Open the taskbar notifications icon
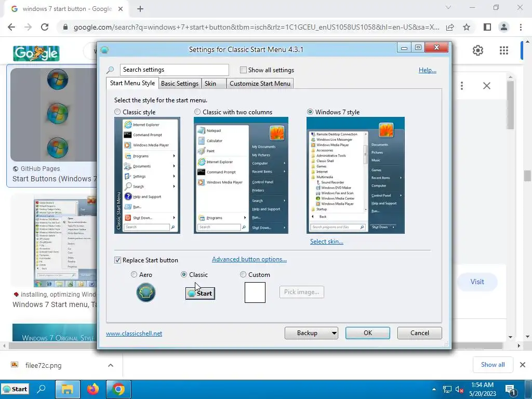 [511, 390]
